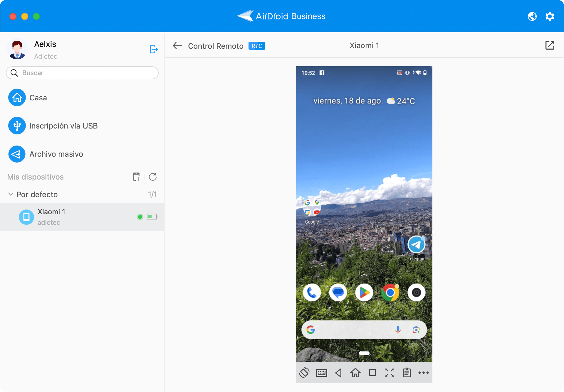This screenshot has width=564, height=392.
Task: Toggle the remote keyboard input
Action: point(321,373)
